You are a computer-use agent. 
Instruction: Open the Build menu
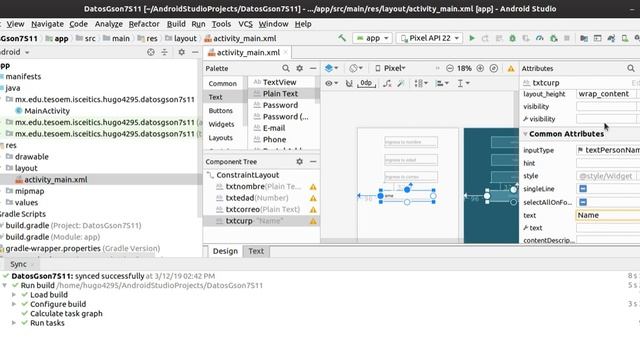(176, 24)
